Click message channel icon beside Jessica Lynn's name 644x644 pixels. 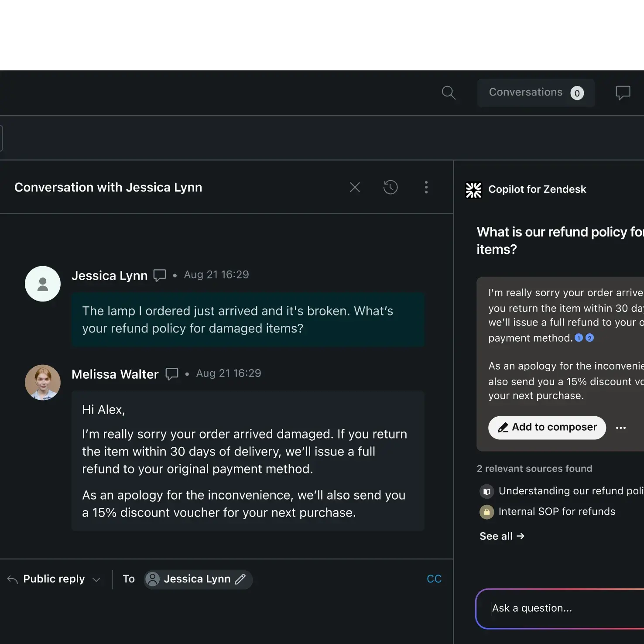click(x=160, y=275)
